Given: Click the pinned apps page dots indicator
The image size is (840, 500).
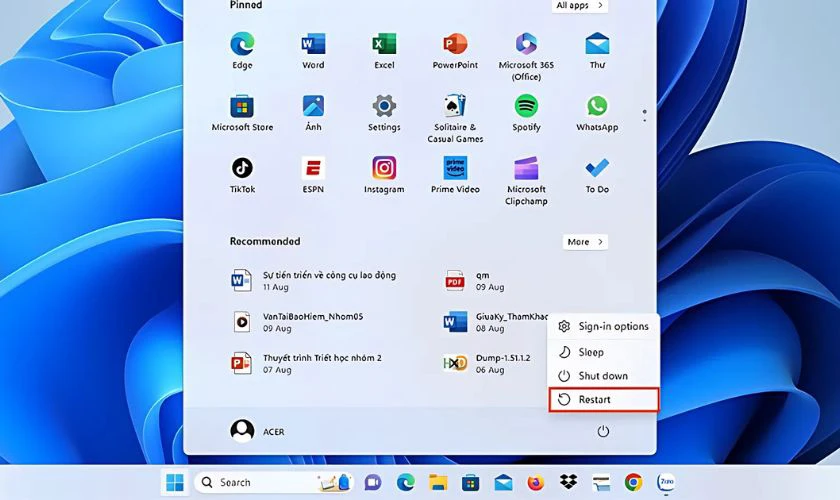Looking at the screenshot, I should click(644, 116).
